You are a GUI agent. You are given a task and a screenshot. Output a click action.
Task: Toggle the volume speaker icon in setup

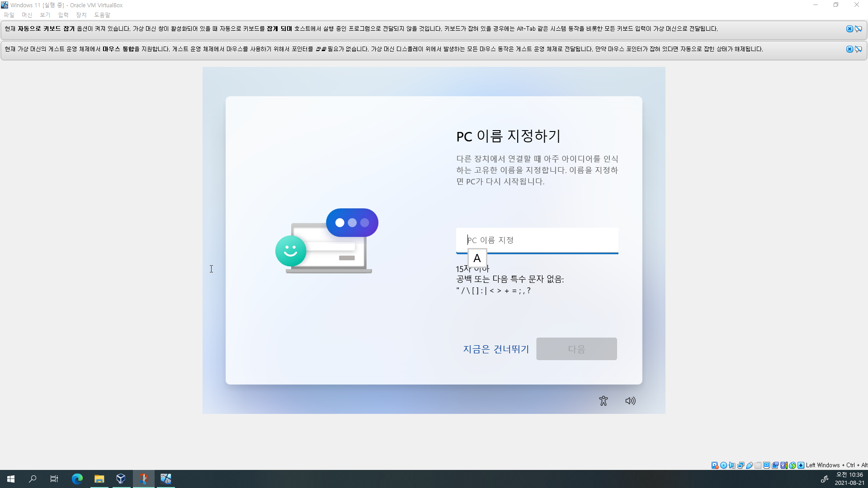(x=630, y=401)
